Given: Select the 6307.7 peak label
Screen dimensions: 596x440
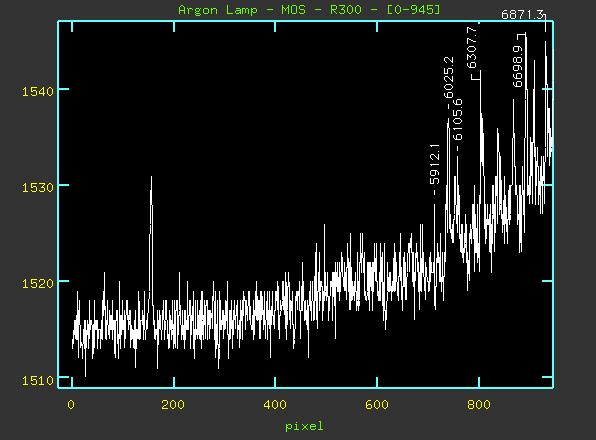Looking at the screenshot, I should point(471,47).
